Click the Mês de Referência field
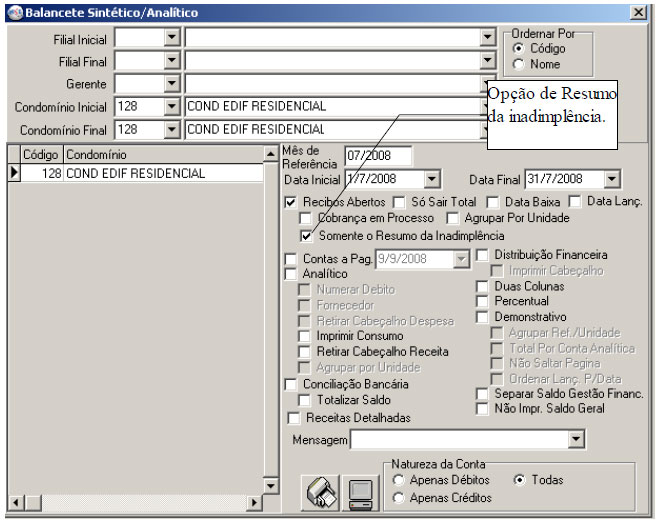 pyautogui.click(x=378, y=155)
